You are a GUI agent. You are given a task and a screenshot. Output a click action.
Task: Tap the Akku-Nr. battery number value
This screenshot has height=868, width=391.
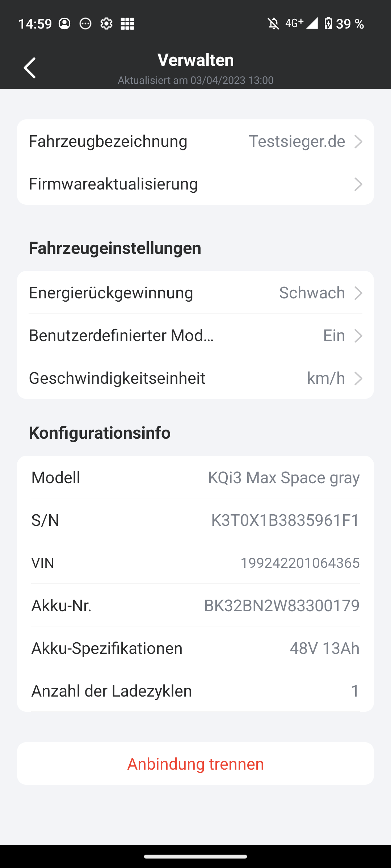pyautogui.click(x=282, y=605)
